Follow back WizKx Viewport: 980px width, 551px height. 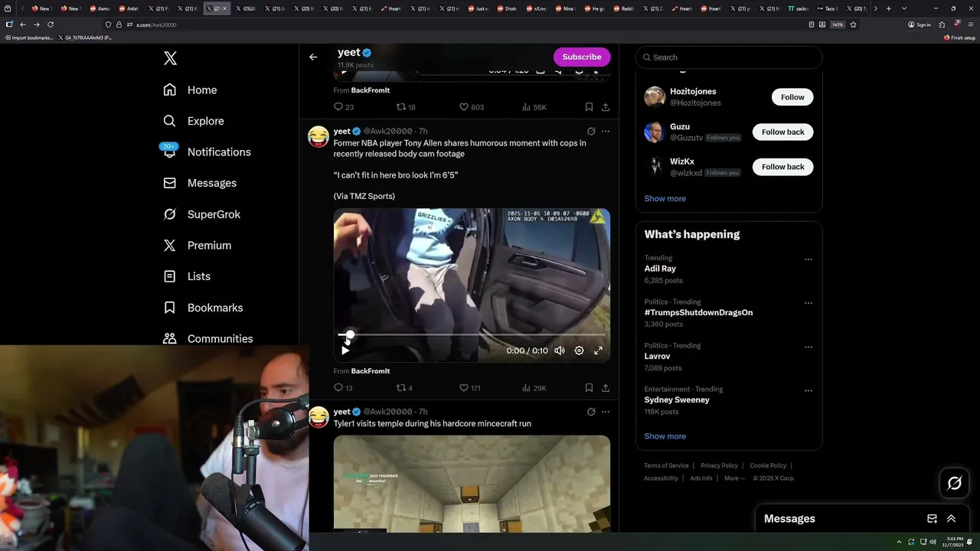tap(782, 167)
